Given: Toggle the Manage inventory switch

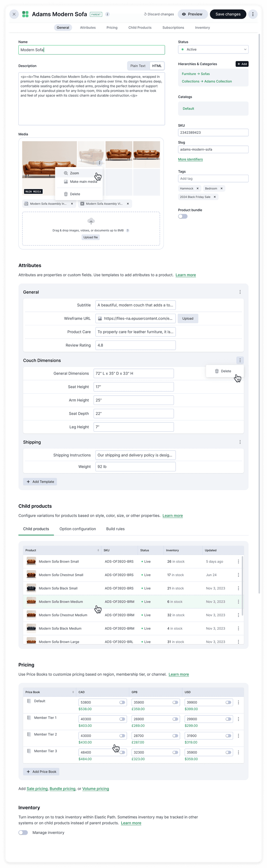Looking at the screenshot, I should pos(23,833).
